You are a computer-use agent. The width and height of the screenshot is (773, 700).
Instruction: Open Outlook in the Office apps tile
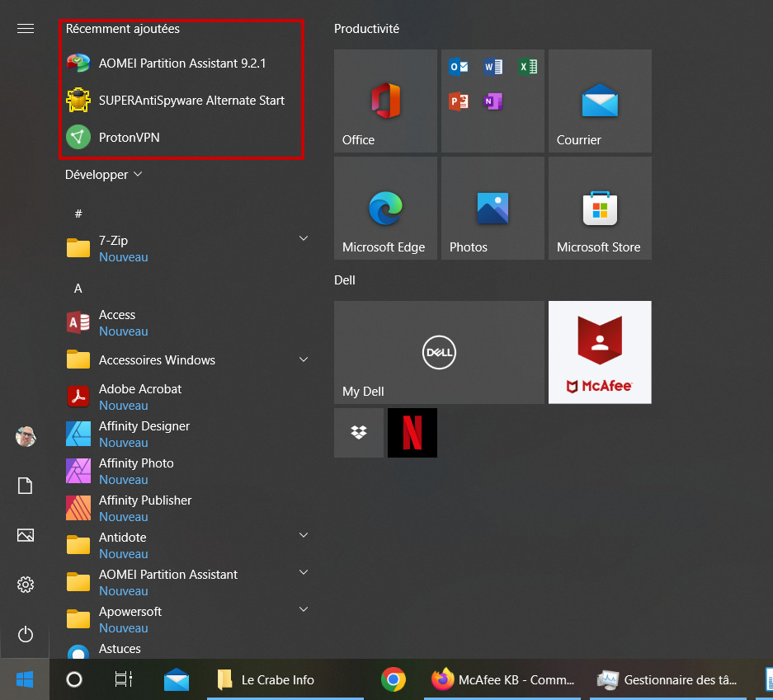click(458, 66)
